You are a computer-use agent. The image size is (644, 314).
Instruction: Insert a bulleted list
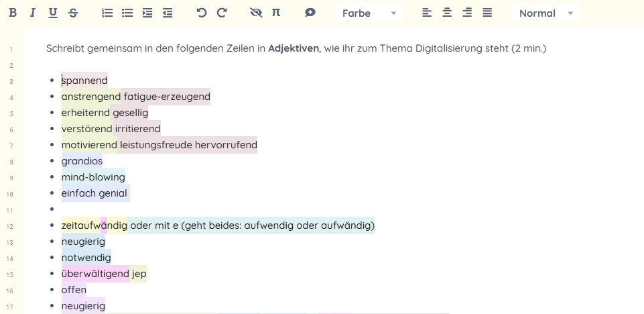tap(127, 13)
